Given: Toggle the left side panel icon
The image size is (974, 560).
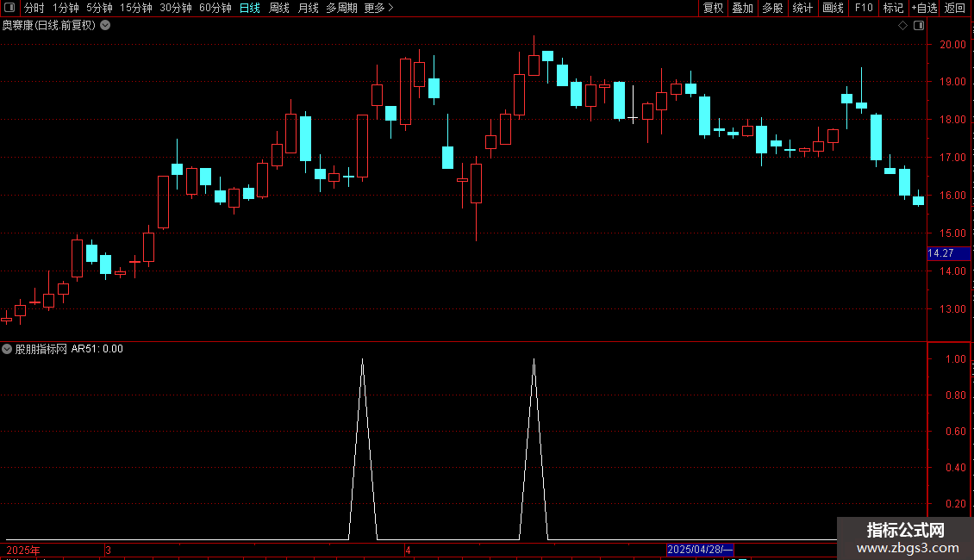Looking at the screenshot, I should [x=9, y=8].
